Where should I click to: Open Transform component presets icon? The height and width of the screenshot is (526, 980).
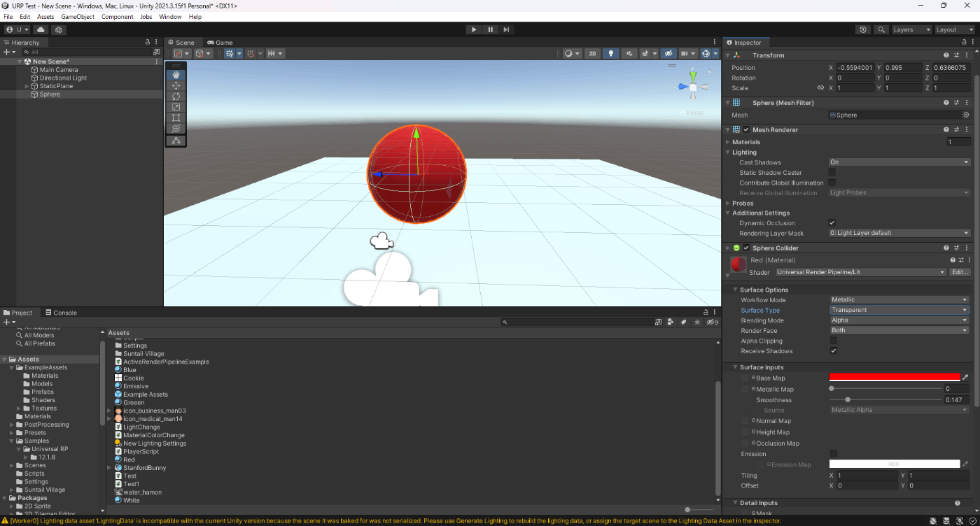tap(956, 55)
